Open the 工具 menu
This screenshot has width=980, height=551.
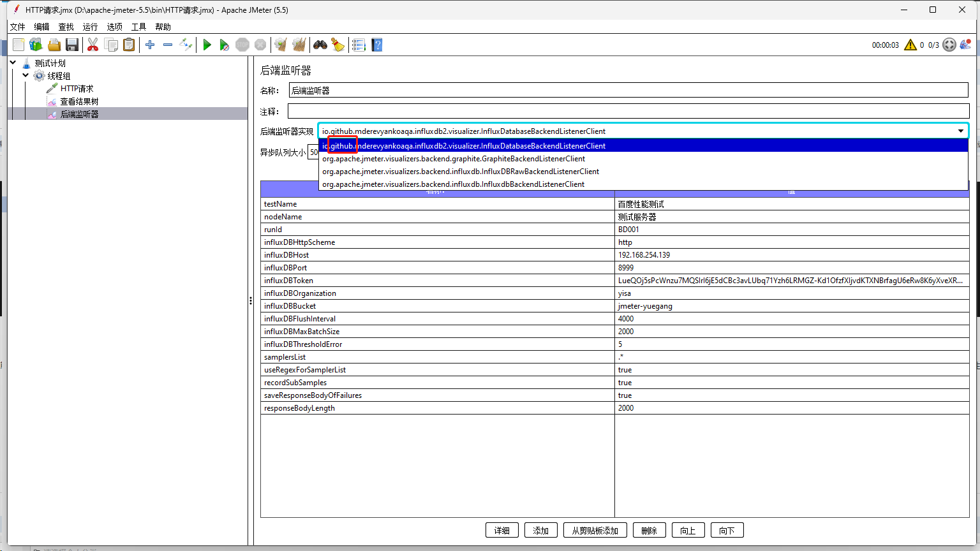pyautogui.click(x=139, y=27)
